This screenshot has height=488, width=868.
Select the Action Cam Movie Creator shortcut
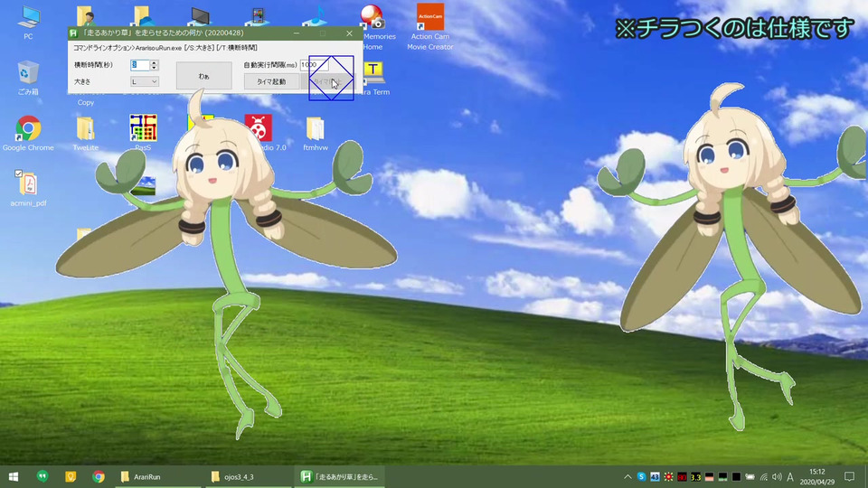click(430, 26)
